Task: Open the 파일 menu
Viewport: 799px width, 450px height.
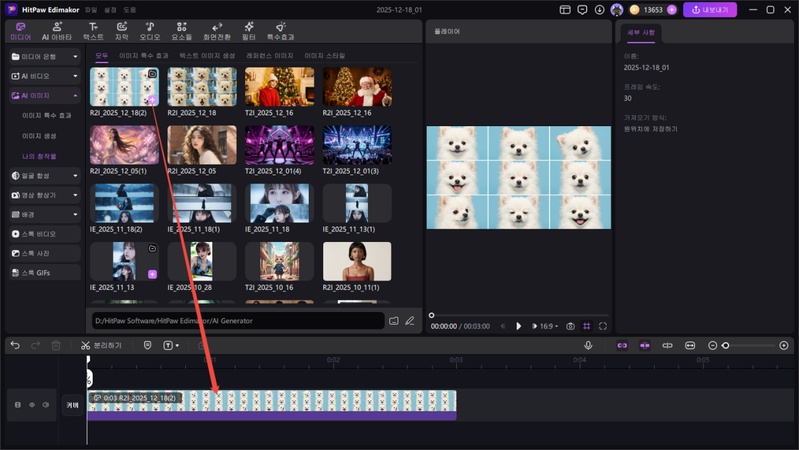Action: pos(91,10)
